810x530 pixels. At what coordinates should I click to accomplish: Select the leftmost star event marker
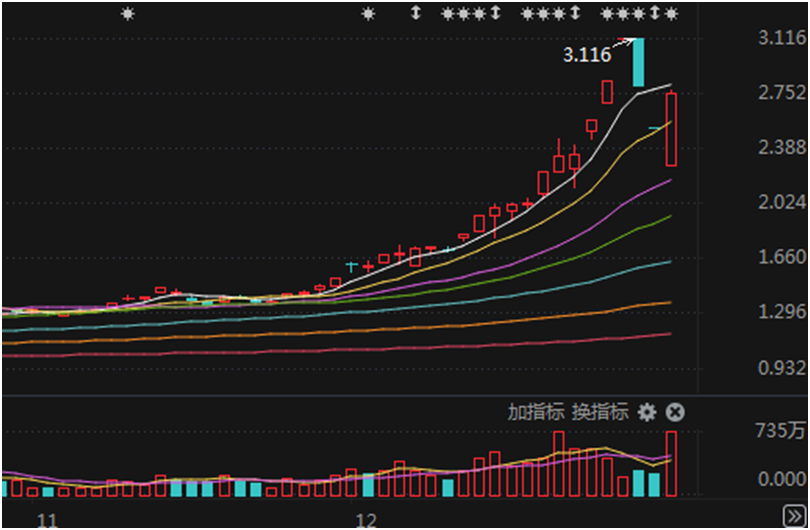click(126, 14)
